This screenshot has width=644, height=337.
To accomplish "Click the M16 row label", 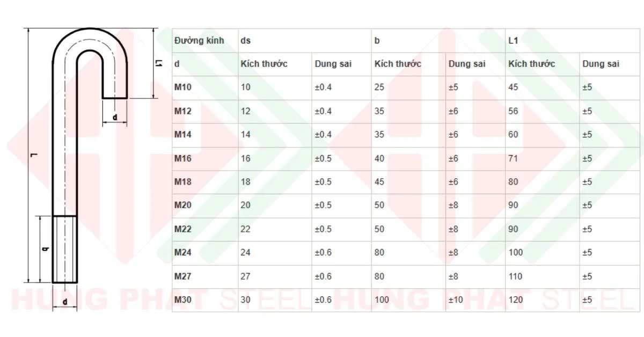I will click(x=182, y=158).
